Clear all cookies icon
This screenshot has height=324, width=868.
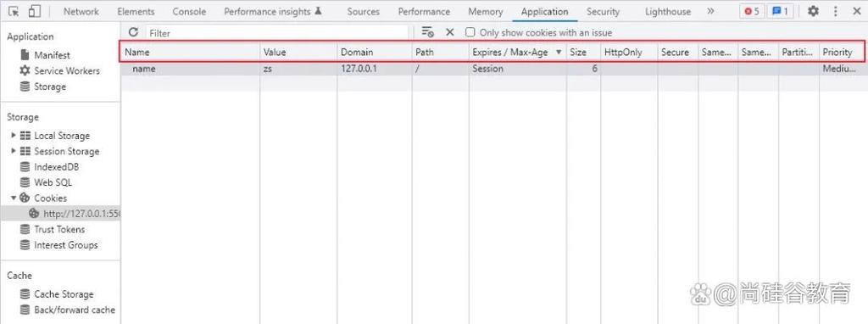coord(427,32)
